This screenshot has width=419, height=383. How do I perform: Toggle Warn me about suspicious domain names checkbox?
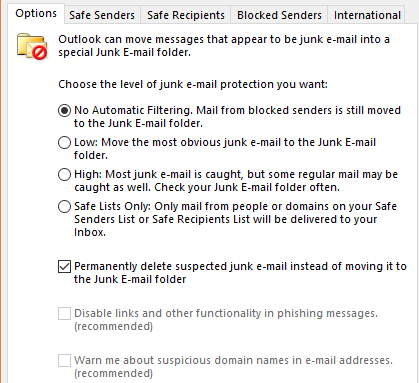point(64,360)
